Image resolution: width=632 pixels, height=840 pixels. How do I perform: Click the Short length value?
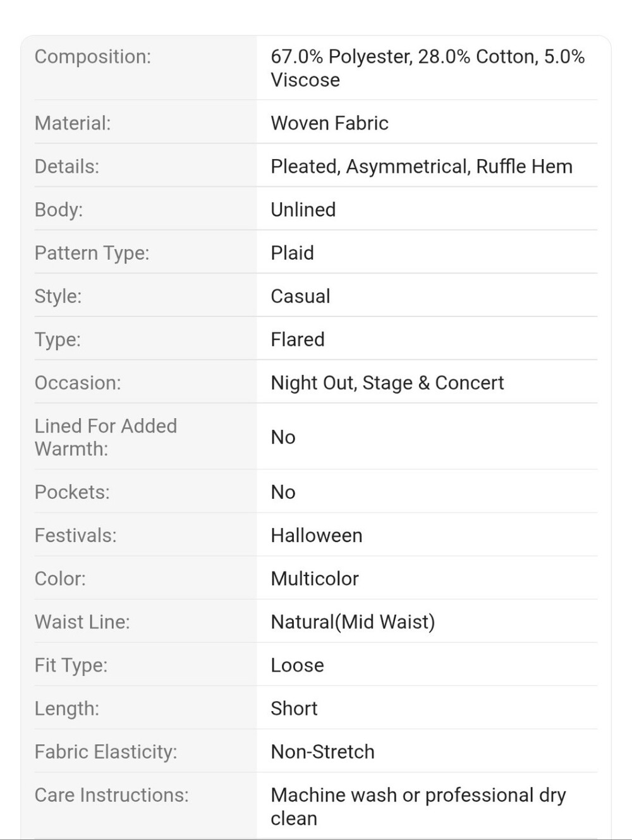tap(294, 709)
